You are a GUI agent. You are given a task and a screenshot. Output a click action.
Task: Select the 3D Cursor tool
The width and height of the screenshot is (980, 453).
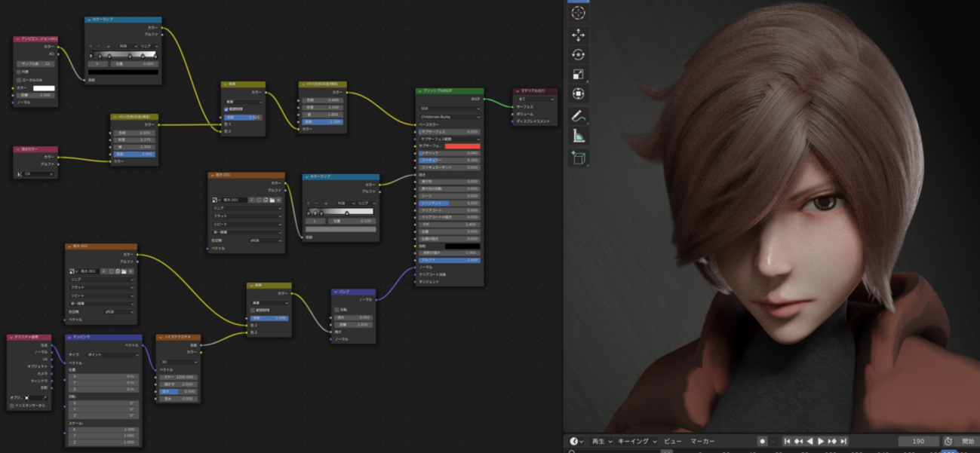[x=578, y=14]
